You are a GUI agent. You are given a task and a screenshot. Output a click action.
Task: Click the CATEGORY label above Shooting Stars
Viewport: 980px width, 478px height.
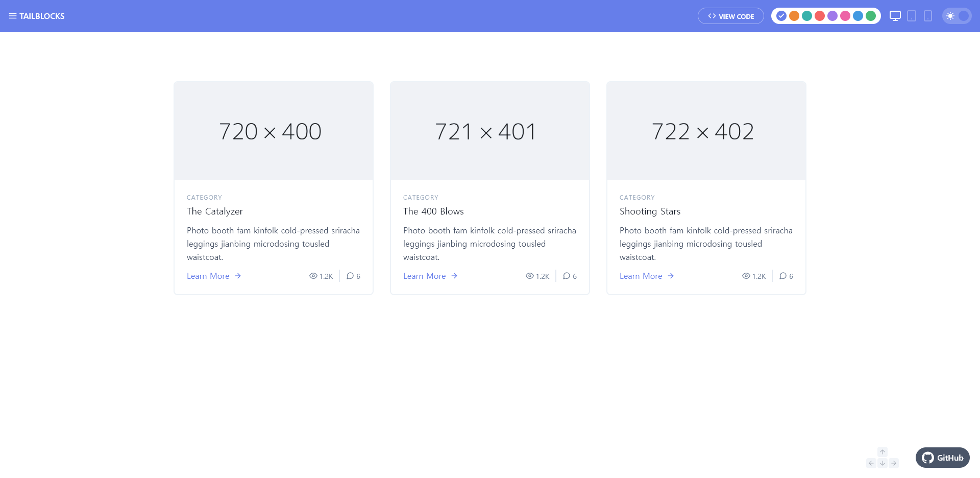[x=637, y=198]
